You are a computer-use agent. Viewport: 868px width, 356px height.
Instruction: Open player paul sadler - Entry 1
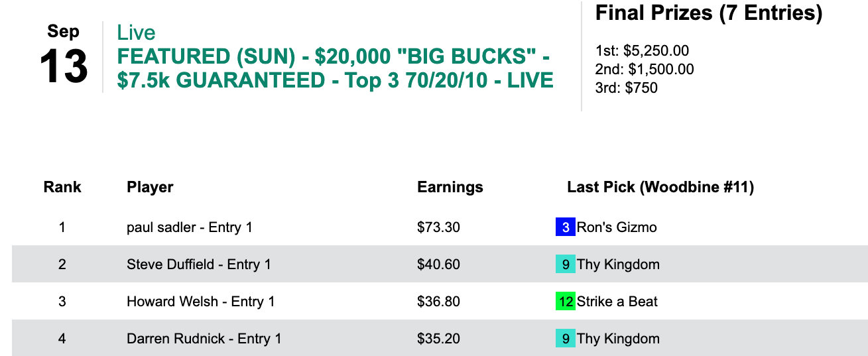(x=189, y=227)
